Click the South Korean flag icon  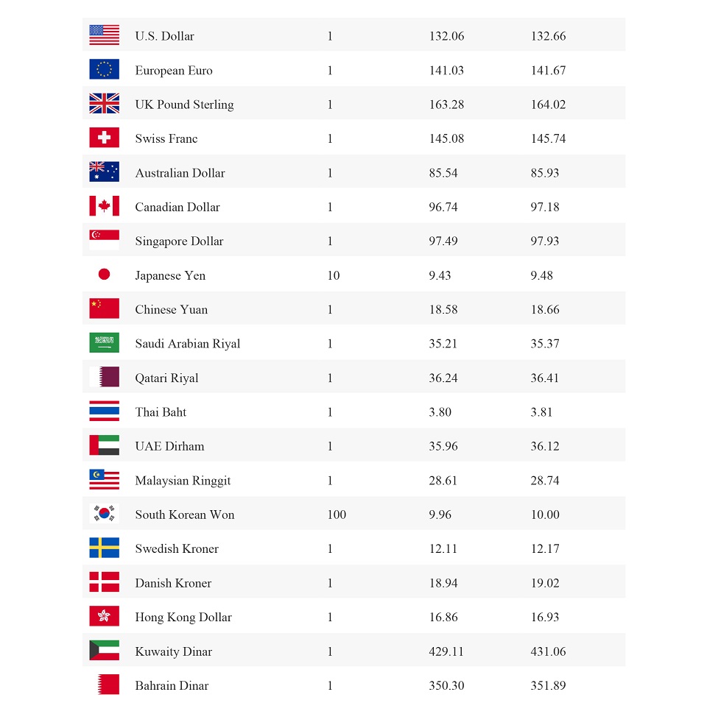104,514
